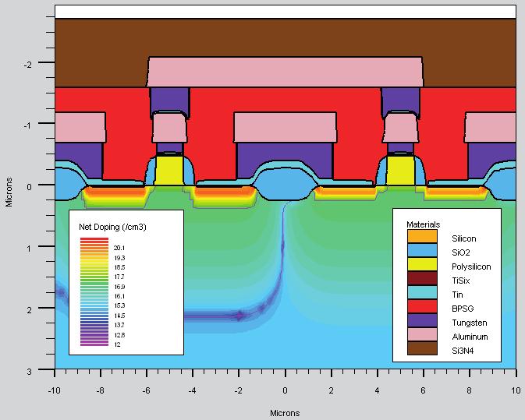Viewport: 525px width, 420px height.
Task: Click the x-axis tick label '-10'
Action: tap(55, 390)
